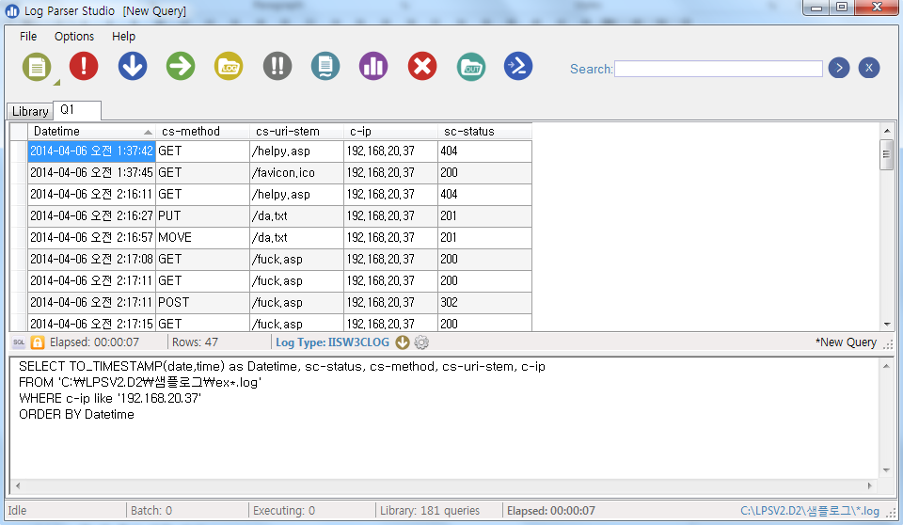Screen dimensions: 904x526
Task: Click the New Query toolbar icon
Action: pyautogui.click(x=37, y=67)
